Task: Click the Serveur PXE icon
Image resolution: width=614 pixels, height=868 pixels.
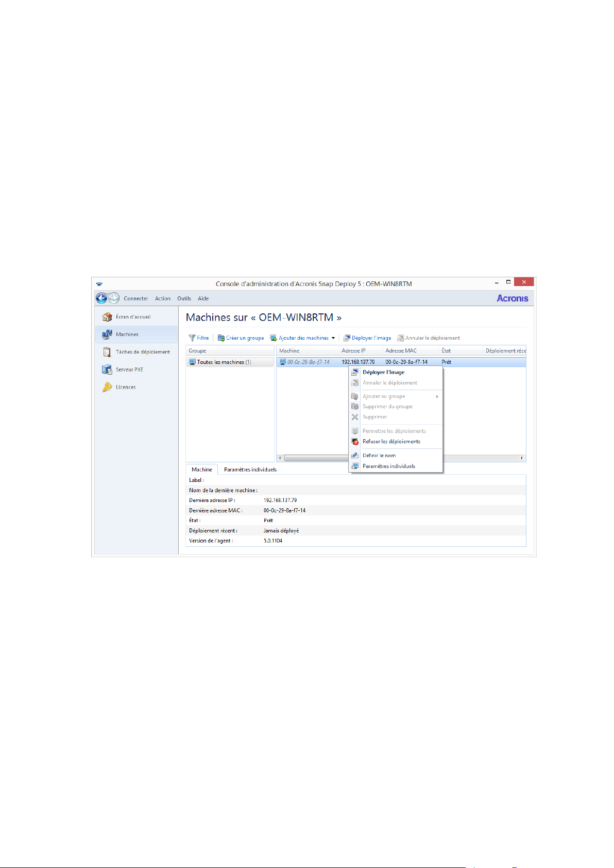Action: tap(107, 370)
